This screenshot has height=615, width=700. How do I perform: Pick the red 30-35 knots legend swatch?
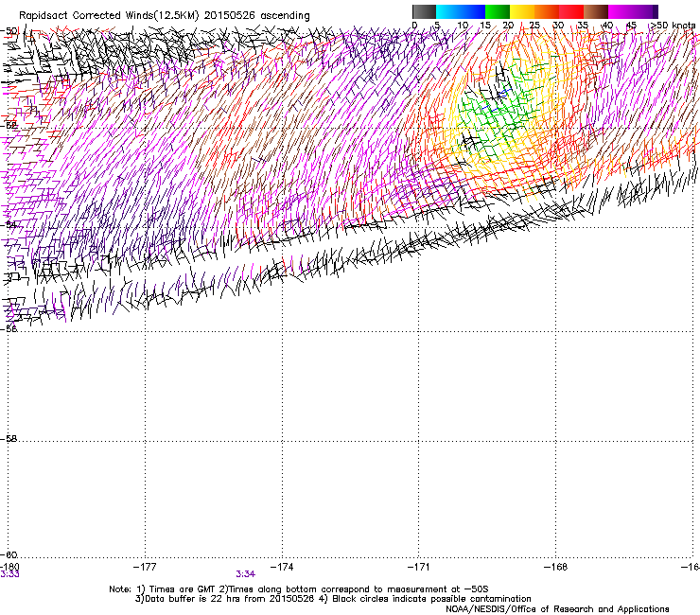pyautogui.click(x=571, y=11)
